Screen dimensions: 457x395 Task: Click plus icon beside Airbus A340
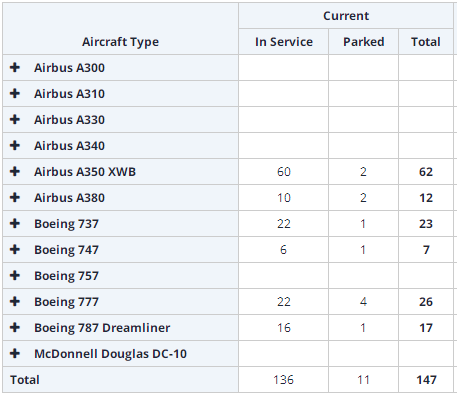tap(15, 145)
